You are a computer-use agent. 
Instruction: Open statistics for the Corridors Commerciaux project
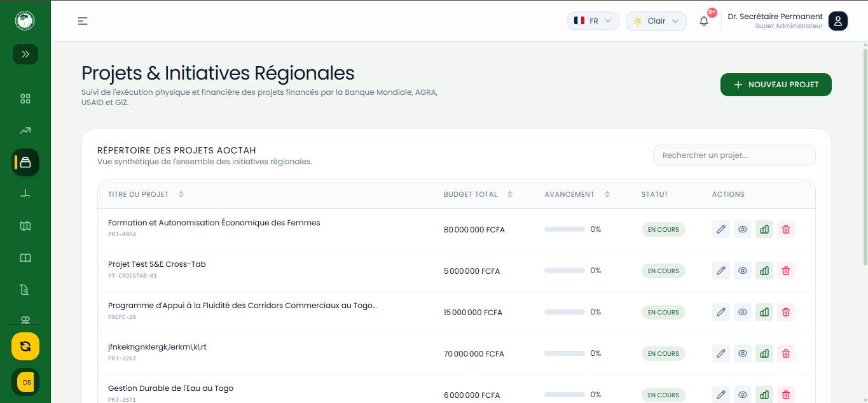(764, 312)
